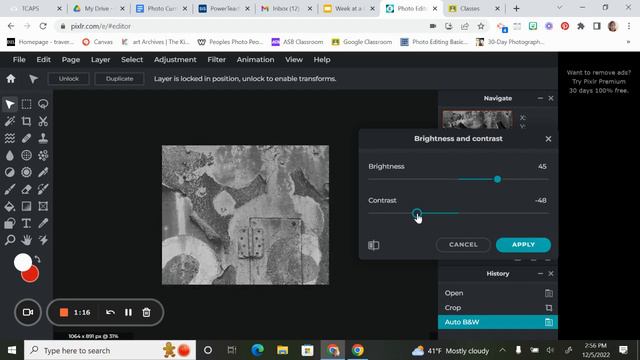Go to Pixlr home icon
This screenshot has width=640, height=360.
tap(11, 79)
